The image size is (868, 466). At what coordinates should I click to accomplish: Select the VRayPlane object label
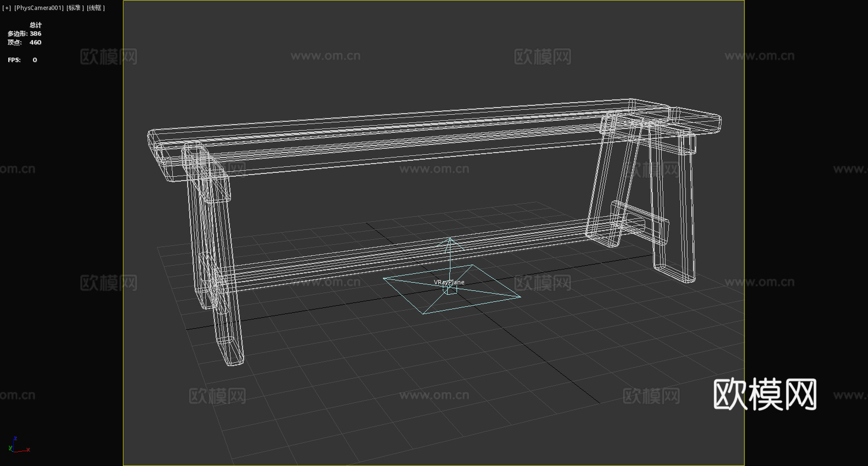click(x=449, y=282)
